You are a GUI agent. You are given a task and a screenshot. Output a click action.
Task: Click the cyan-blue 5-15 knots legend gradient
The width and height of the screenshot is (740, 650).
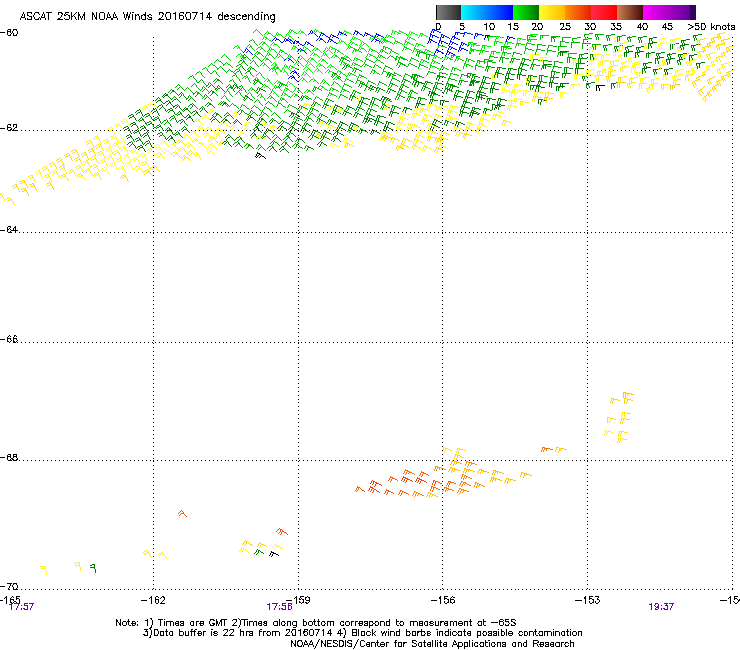(x=487, y=12)
